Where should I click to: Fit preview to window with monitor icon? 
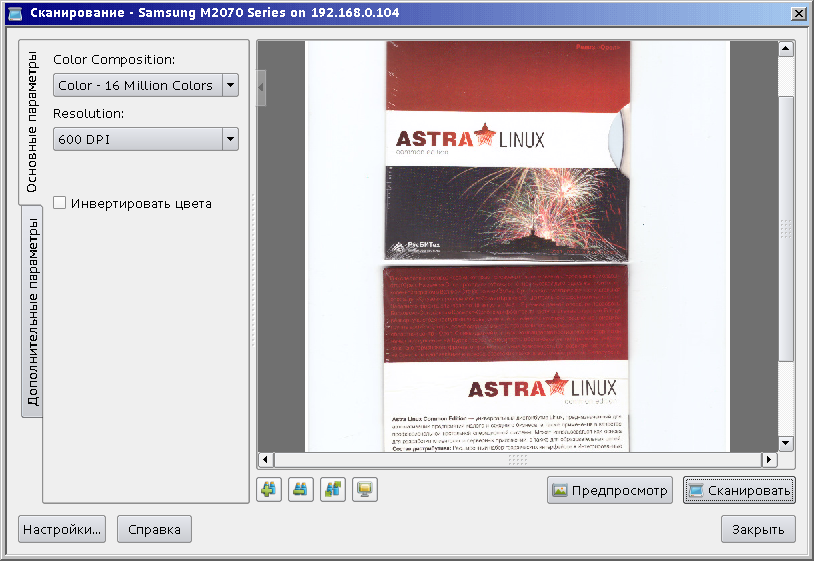click(x=365, y=489)
